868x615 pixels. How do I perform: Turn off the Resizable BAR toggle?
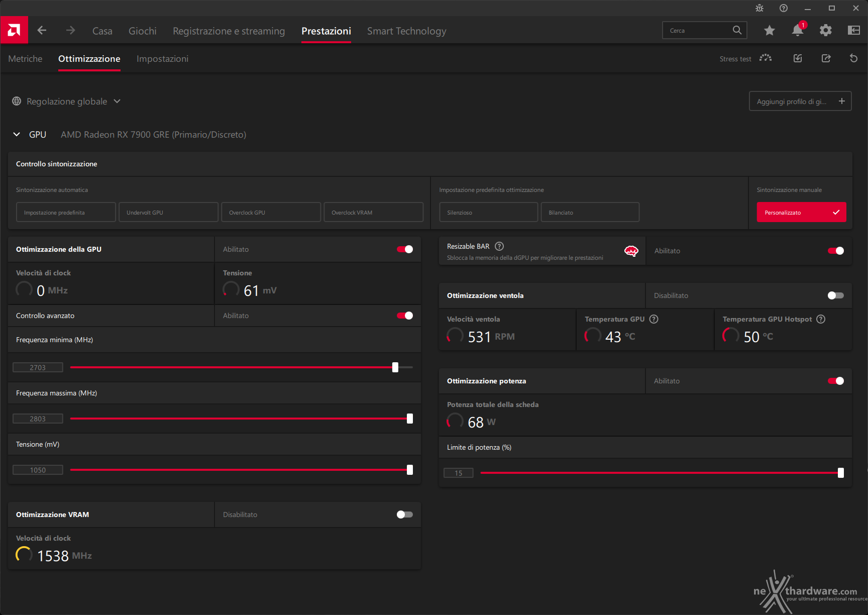[x=836, y=251]
